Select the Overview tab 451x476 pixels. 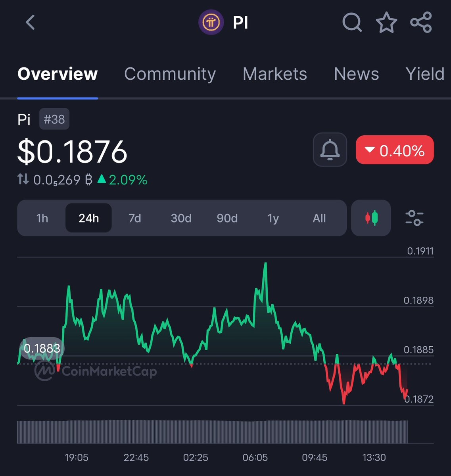(x=58, y=74)
